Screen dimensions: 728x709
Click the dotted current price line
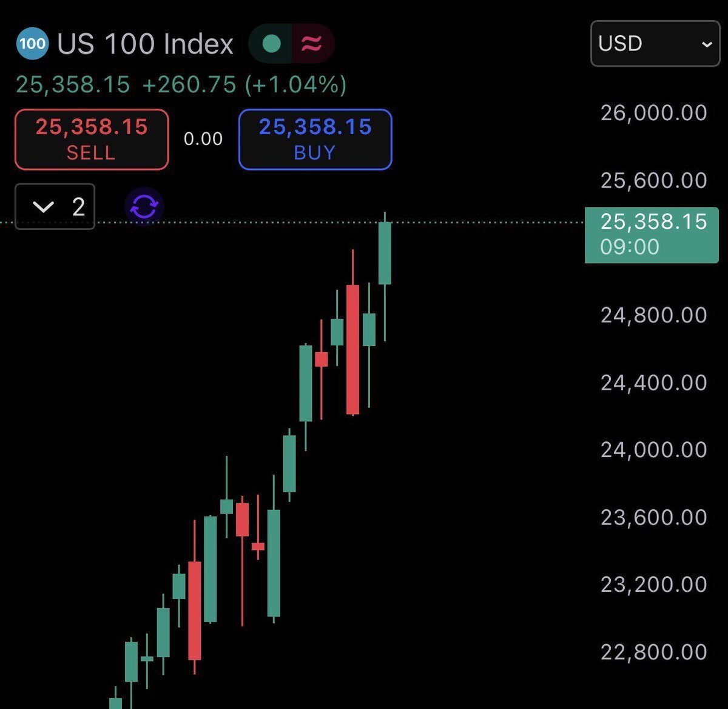coord(485,223)
